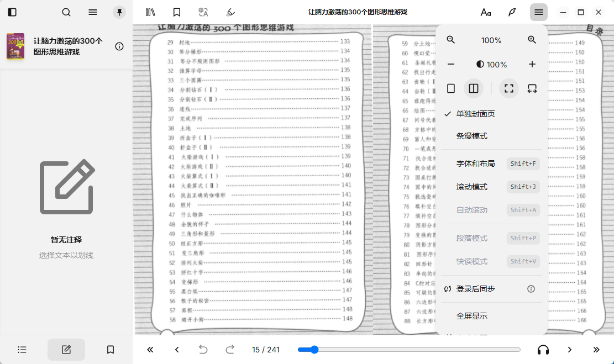The image size is (614, 364).
Task: Toggle 单独封面页 option
Action: coord(491,114)
